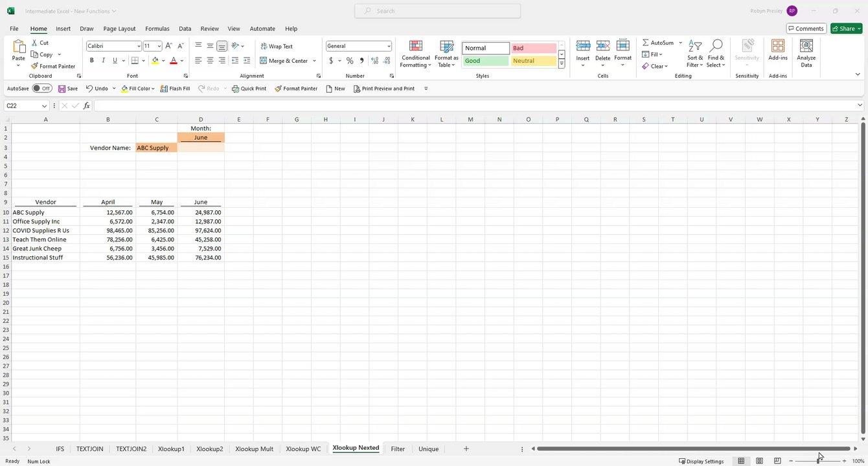The height and width of the screenshot is (466, 868).
Task: Click the Format Painter ribbon icon
Action: (x=35, y=66)
